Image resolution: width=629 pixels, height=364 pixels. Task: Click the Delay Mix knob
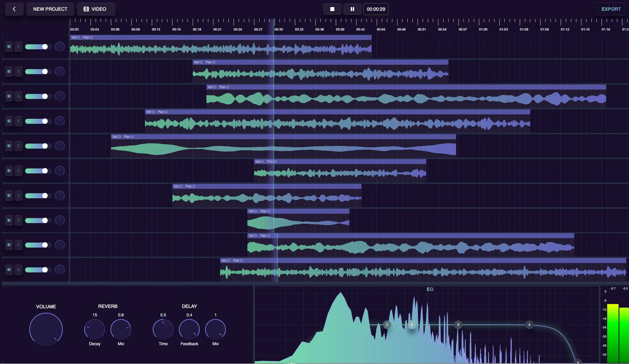[215, 329]
